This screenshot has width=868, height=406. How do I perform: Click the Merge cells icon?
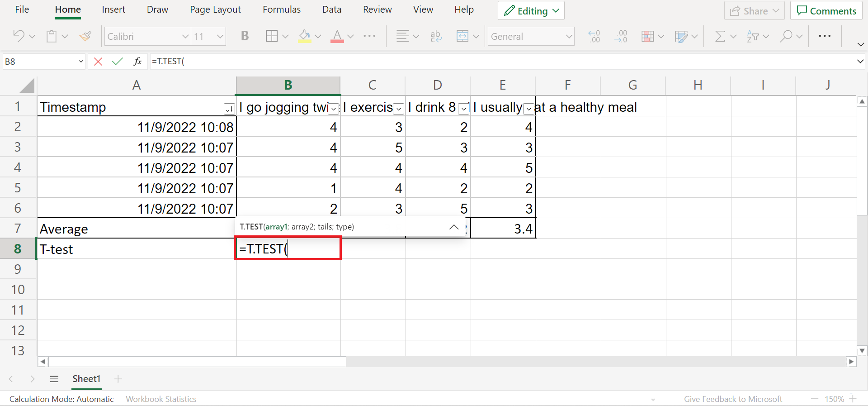click(x=462, y=36)
